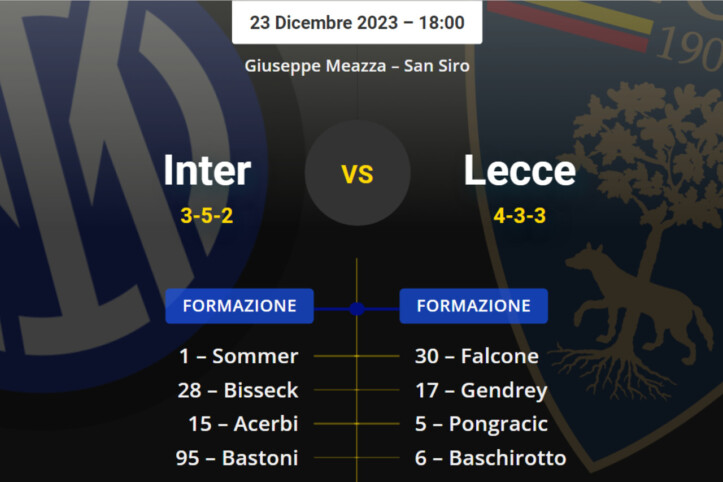Click the 23 Dicembre 2023 date badge
The width and height of the screenshot is (723, 482).
coord(357,22)
